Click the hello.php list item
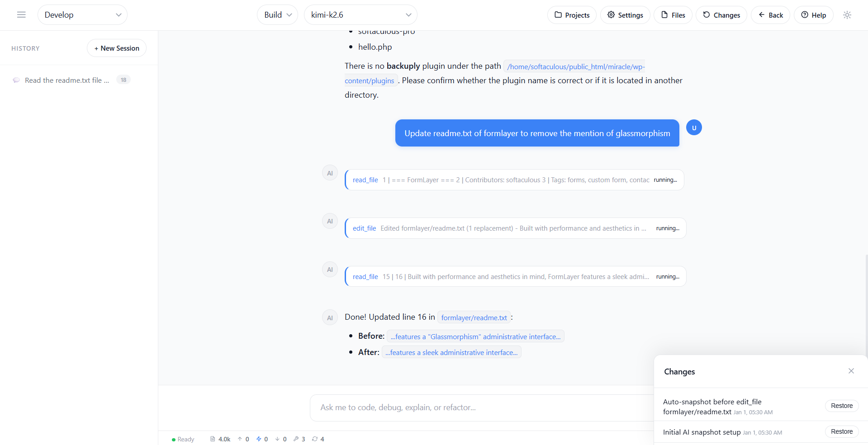 (375, 47)
